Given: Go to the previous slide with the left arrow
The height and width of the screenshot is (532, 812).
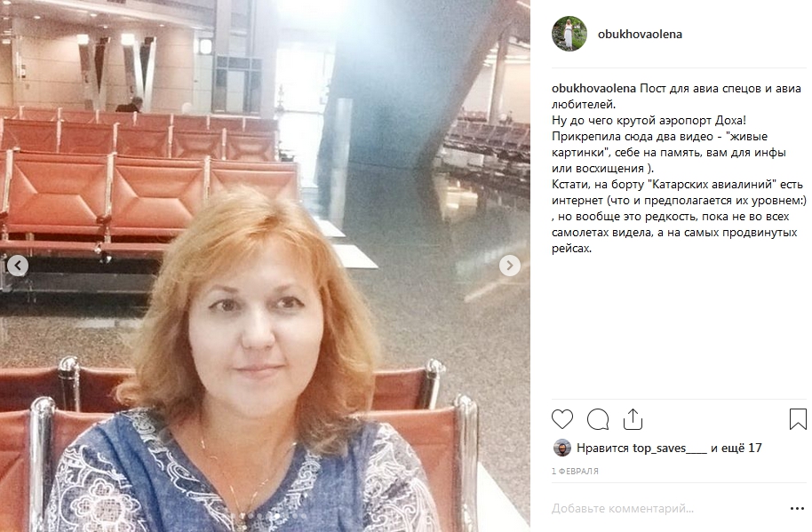Looking at the screenshot, I should pyautogui.click(x=18, y=266).
